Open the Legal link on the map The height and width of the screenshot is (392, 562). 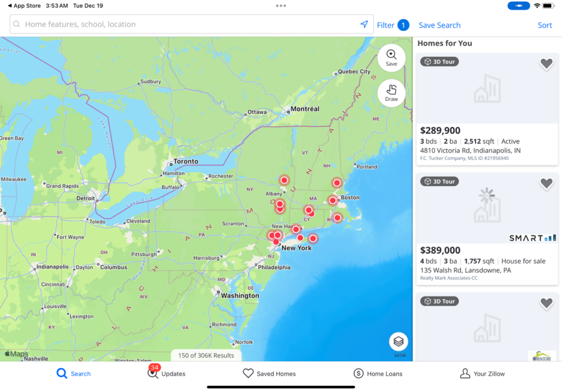point(400,354)
